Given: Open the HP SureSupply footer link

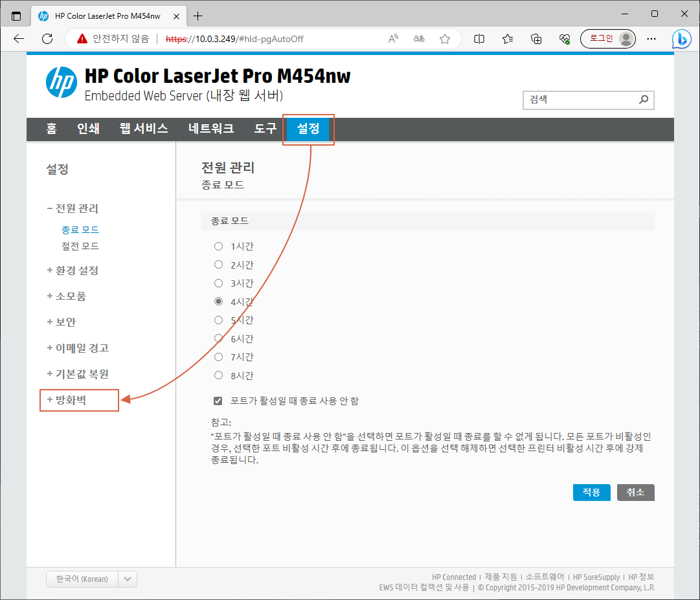Looking at the screenshot, I should pos(596,577).
